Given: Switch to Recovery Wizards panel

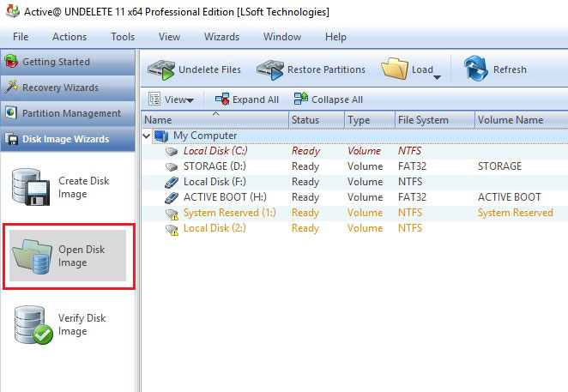Looking at the screenshot, I should pos(68,87).
